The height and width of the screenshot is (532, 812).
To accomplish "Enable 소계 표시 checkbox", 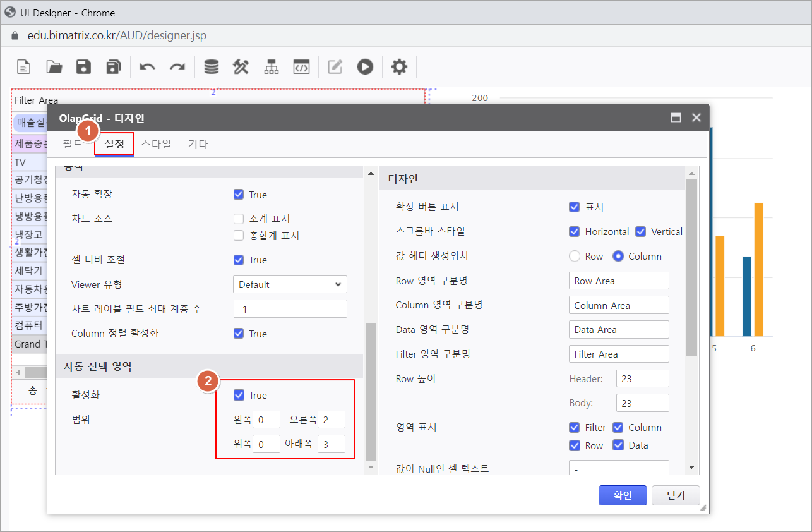I will coord(239,219).
